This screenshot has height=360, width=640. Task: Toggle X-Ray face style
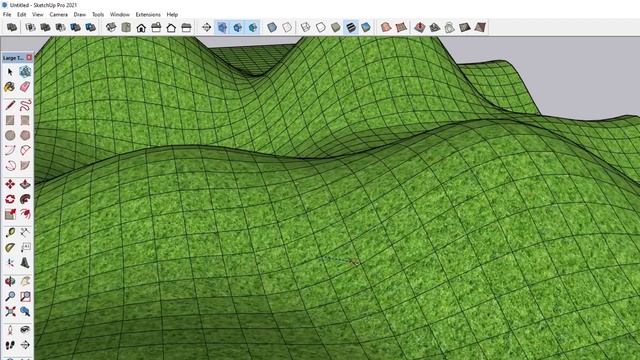pyautogui.click(x=272, y=27)
